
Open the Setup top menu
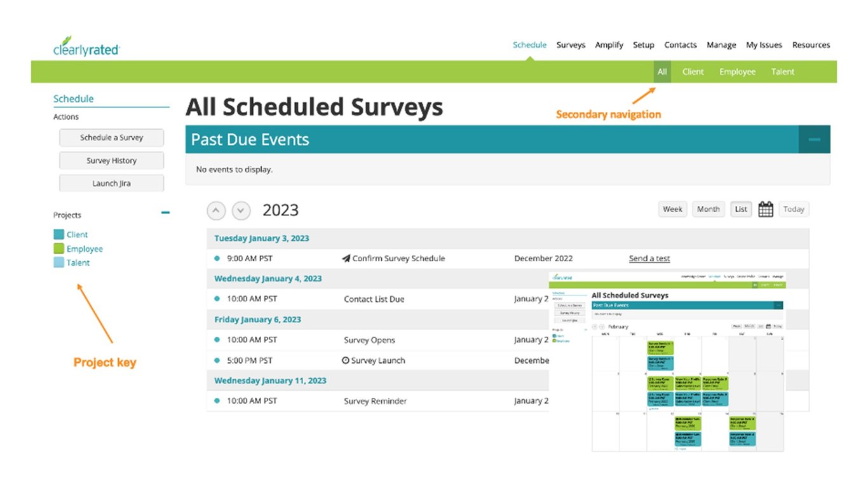[643, 45]
